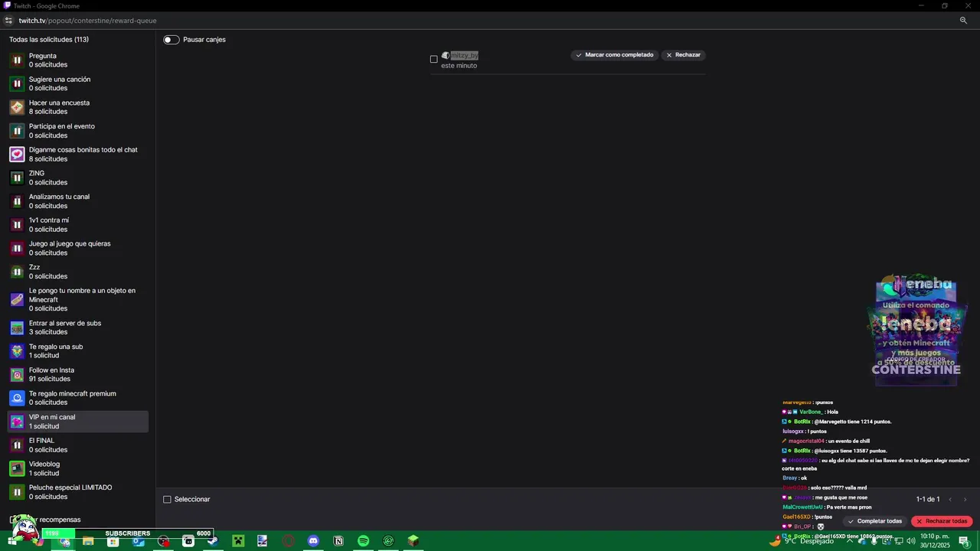The width and height of the screenshot is (980, 551).
Task: Select the Videoblog reward icon
Action: 17,468
